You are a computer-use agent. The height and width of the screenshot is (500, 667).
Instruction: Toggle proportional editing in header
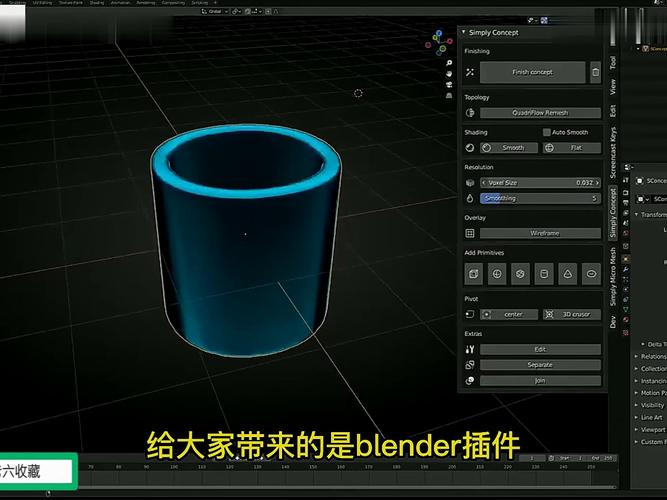click(268, 11)
